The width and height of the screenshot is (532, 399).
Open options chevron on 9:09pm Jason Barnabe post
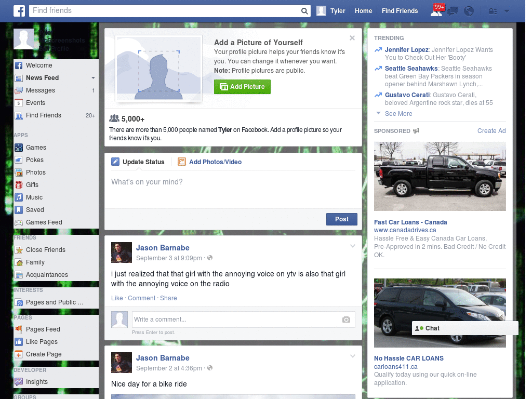pos(353,246)
